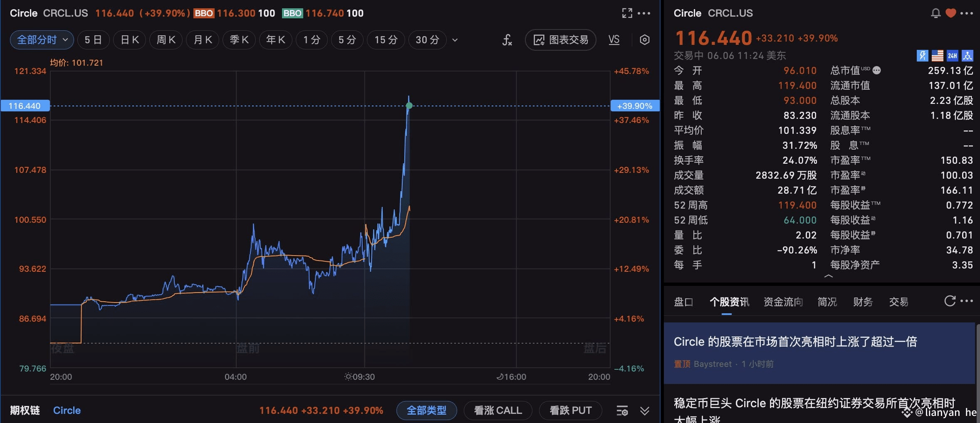Open the fx indicator settings
Image resolution: width=980 pixels, height=423 pixels.
[507, 40]
